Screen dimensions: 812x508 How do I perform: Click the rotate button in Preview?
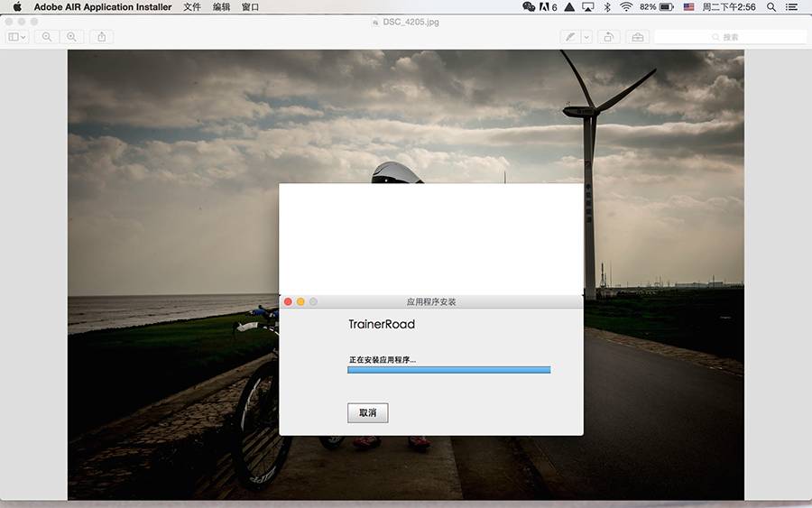coord(609,37)
